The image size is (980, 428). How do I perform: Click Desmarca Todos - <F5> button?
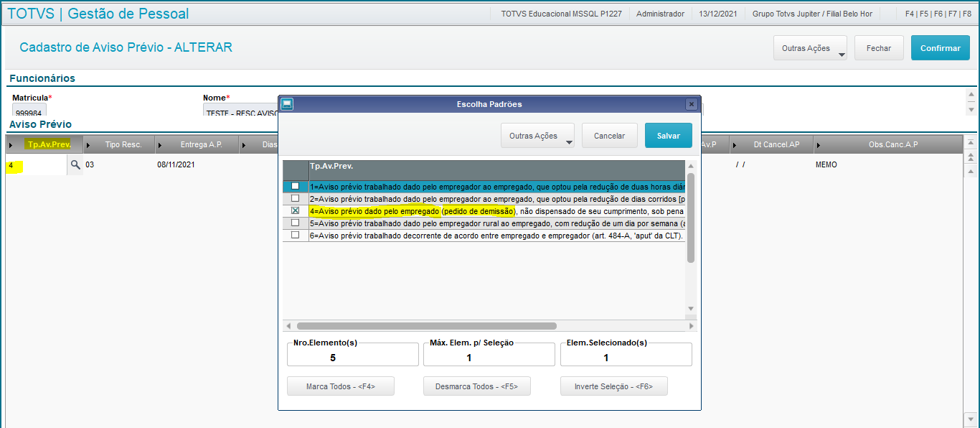[x=477, y=386]
